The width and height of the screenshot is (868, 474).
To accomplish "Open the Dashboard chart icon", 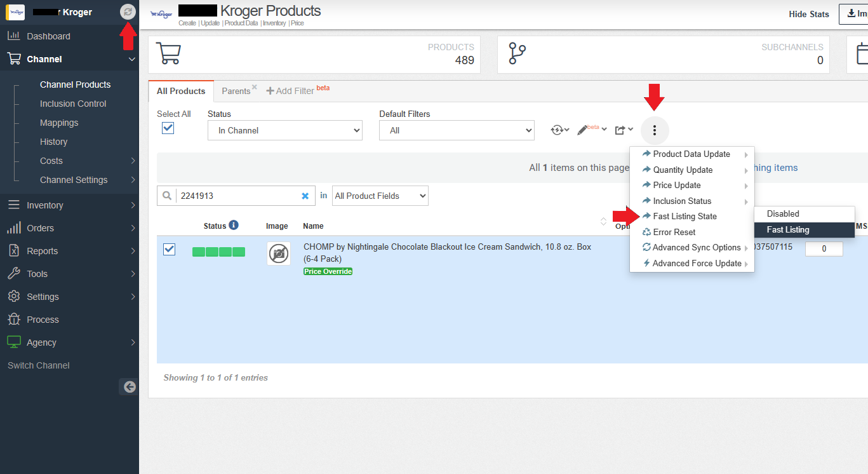I will (13, 36).
